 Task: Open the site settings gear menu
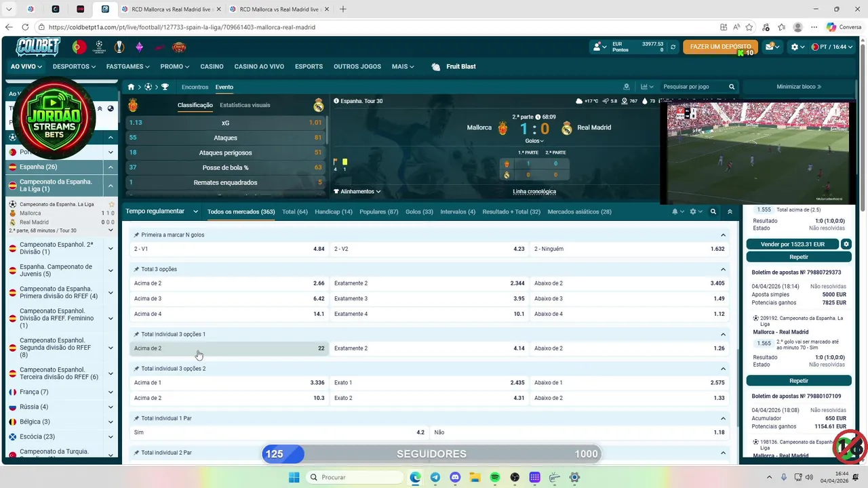tap(797, 47)
